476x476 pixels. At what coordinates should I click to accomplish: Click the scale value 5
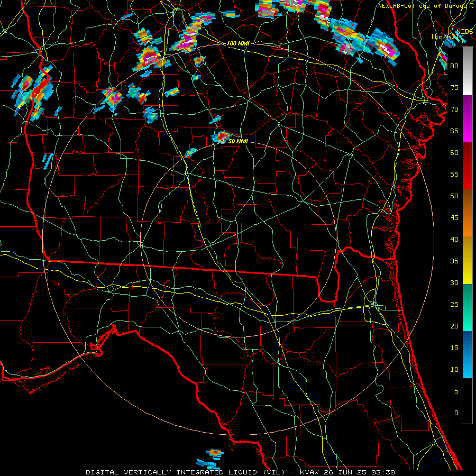456,391
